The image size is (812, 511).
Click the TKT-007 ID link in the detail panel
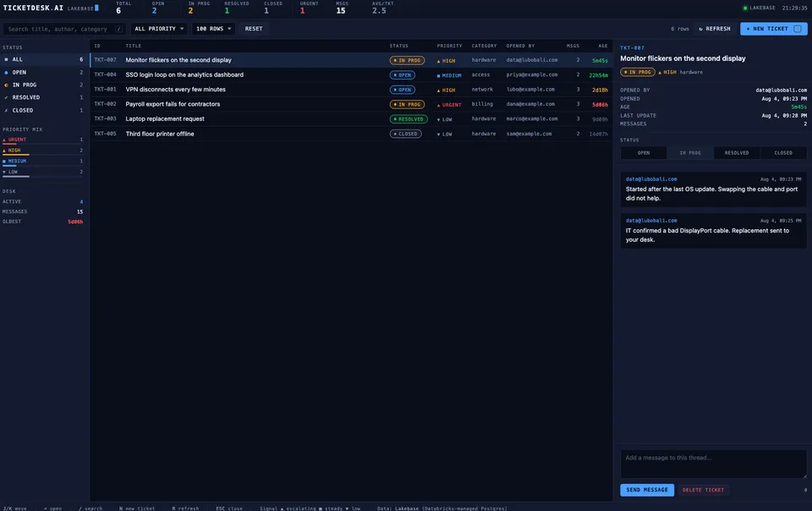[x=633, y=48]
